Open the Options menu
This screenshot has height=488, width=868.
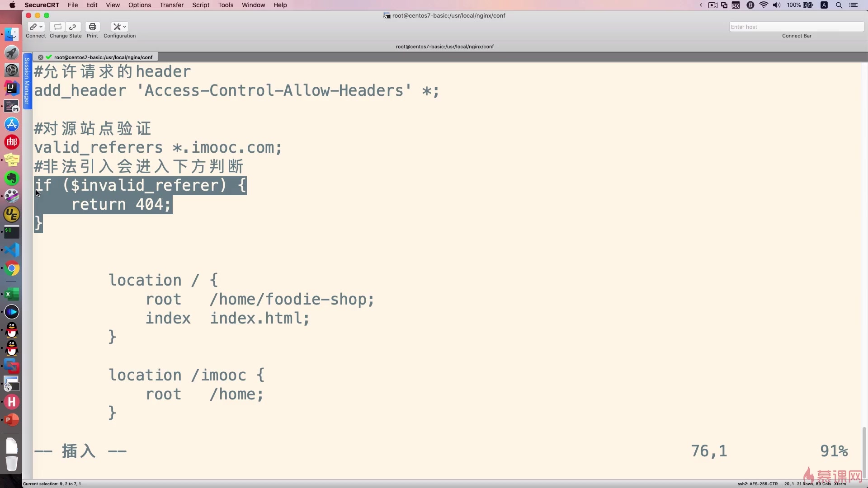140,5
